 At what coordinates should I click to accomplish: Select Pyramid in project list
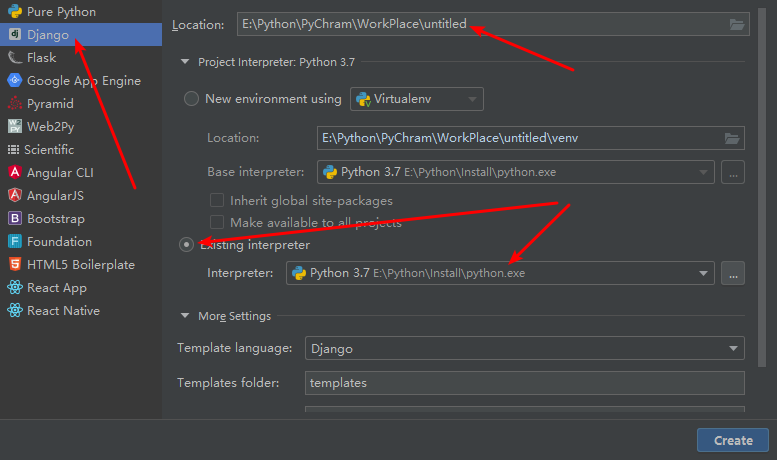(x=50, y=104)
